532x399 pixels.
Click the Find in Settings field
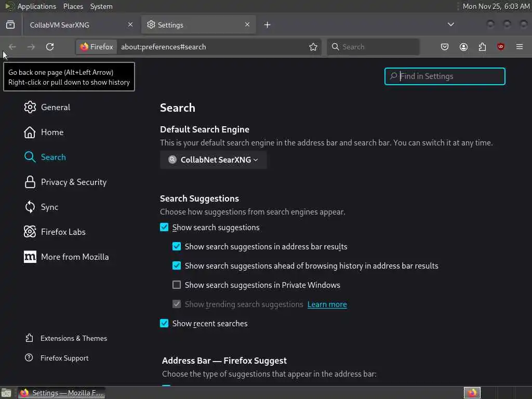449,76
